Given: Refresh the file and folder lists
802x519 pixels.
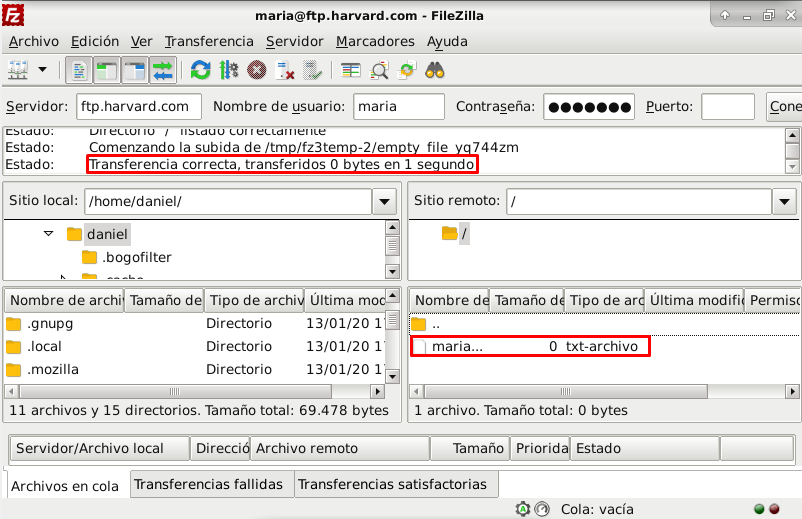Looking at the screenshot, I should [x=200, y=70].
